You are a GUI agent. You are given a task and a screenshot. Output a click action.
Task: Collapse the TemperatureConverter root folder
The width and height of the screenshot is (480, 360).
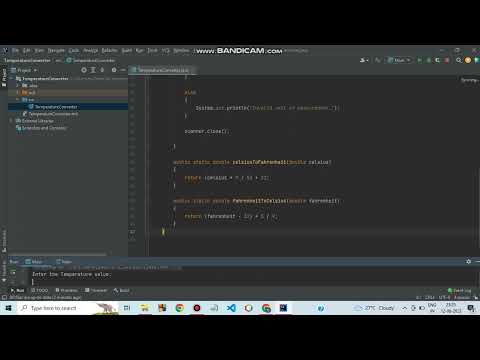point(12,78)
